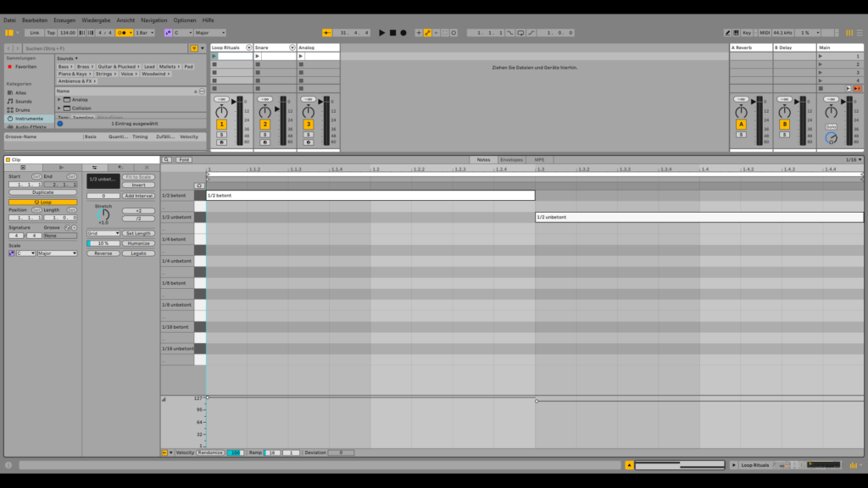Click the Guitar & Plucked filter tag
This screenshot has width=868, height=488.
coord(118,66)
